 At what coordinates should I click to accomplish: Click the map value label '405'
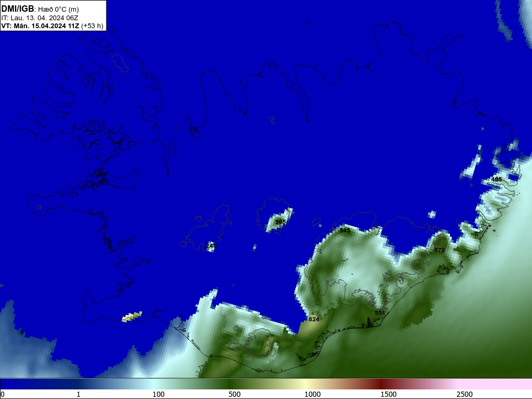pyautogui.click(x=496, y=179)
